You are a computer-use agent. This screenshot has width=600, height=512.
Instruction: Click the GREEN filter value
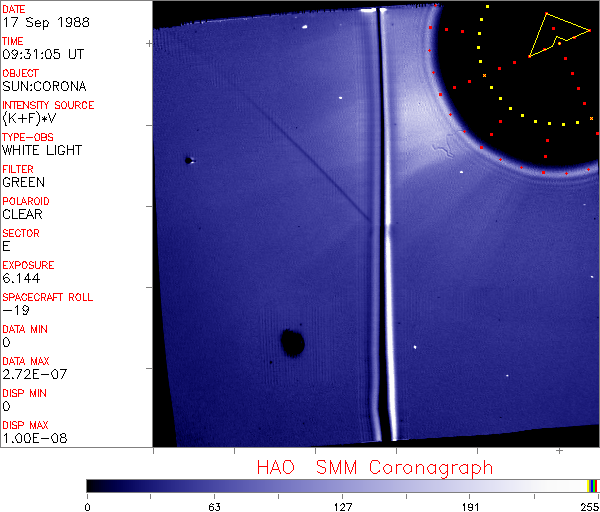click(24, 182)
